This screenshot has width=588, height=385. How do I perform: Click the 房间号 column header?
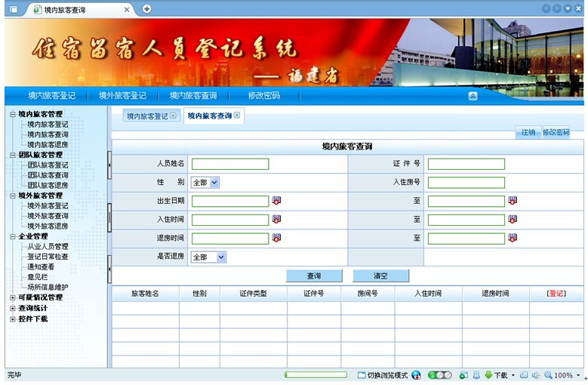pos(368,294)
